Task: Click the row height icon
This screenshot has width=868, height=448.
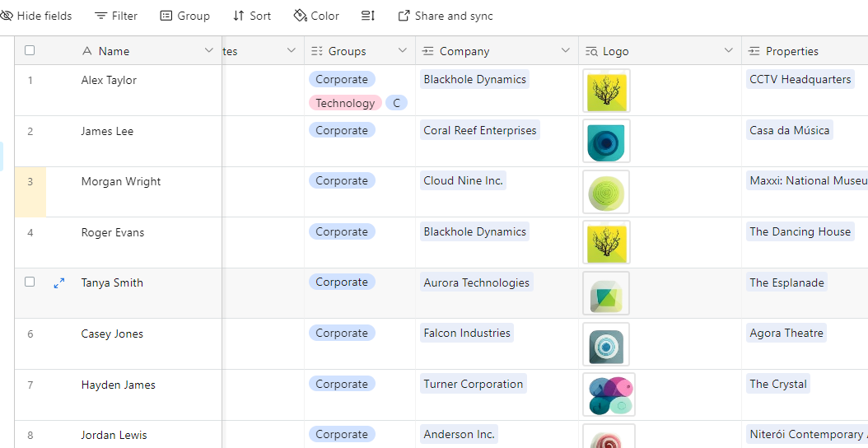Action: 368,16
